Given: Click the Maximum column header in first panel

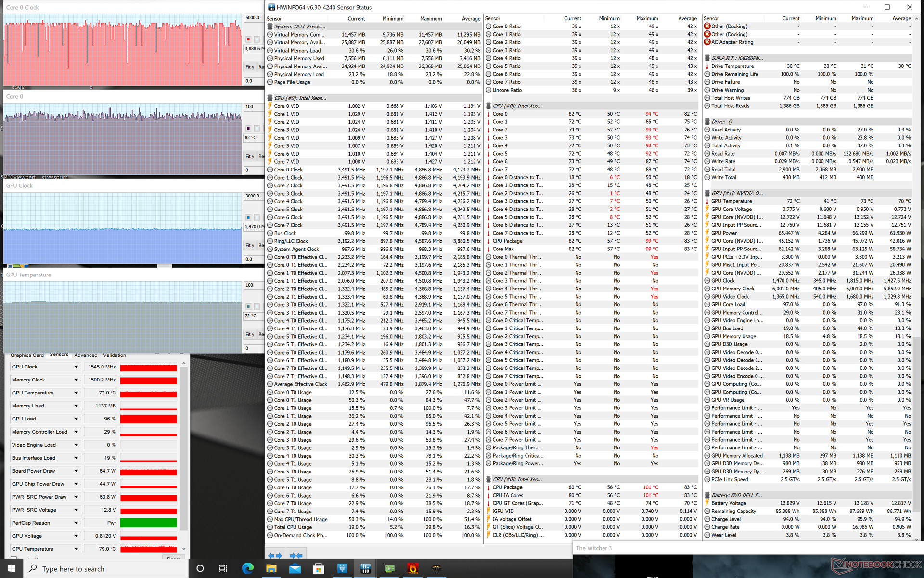Looking at the screenshot, I should [431, 18].
